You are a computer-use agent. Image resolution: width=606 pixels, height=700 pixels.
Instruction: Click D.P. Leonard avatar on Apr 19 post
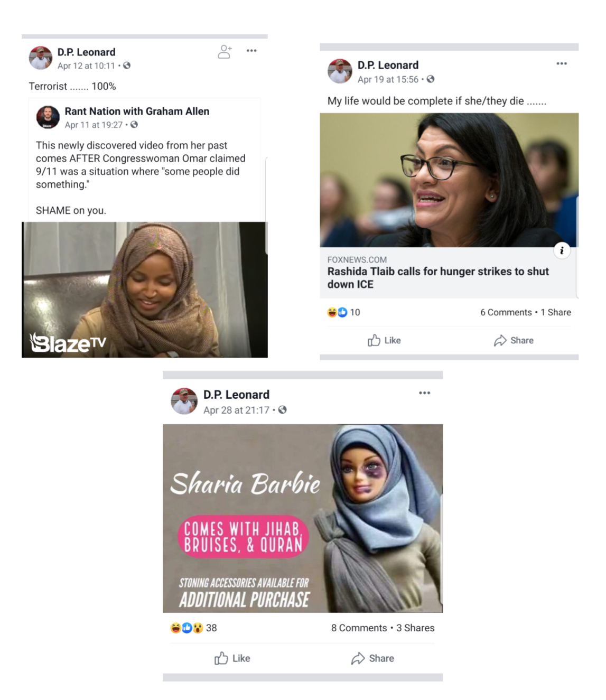pyautogui.click(x=340, y=71)
